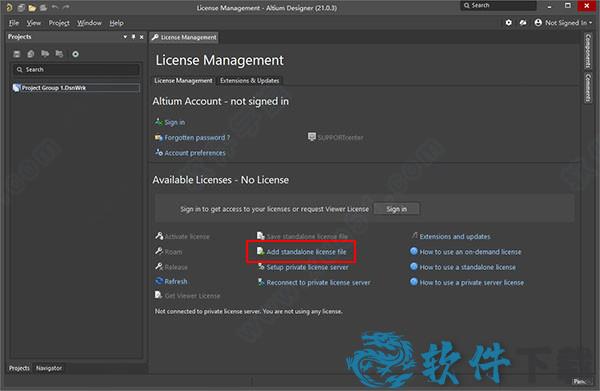
Task: Click the SUPPORTcenter link
Action: [x=340, y=137]
